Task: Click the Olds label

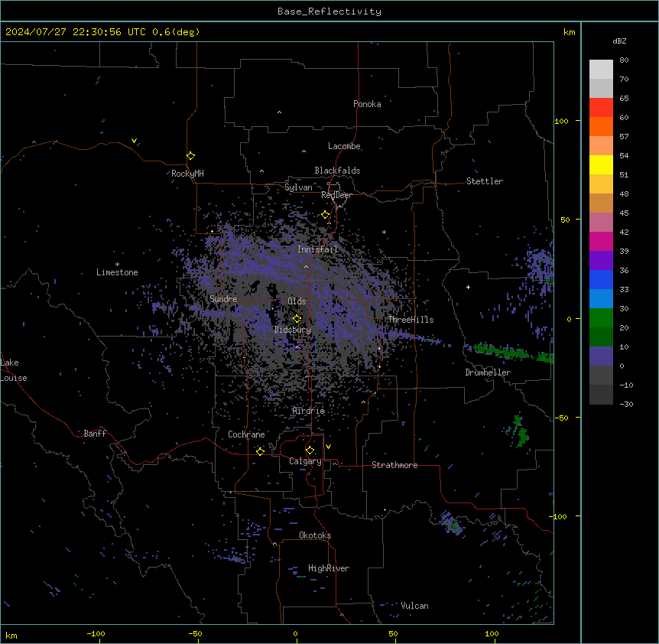Action: (297, 301)
